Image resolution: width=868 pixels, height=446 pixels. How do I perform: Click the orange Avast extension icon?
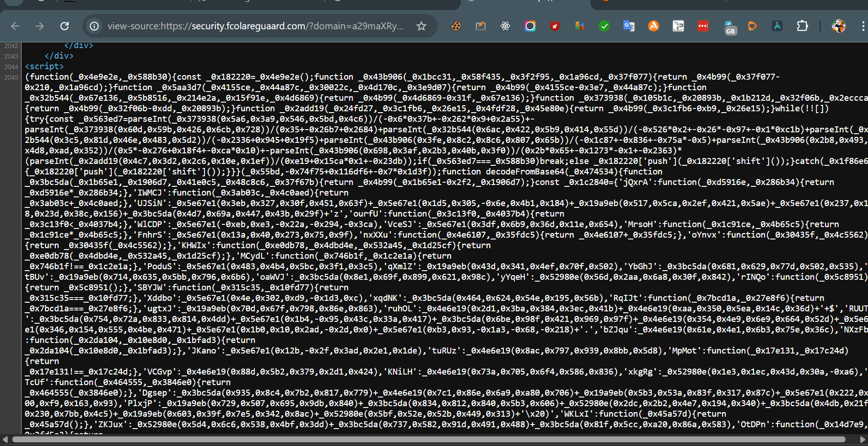pos(653,26)
